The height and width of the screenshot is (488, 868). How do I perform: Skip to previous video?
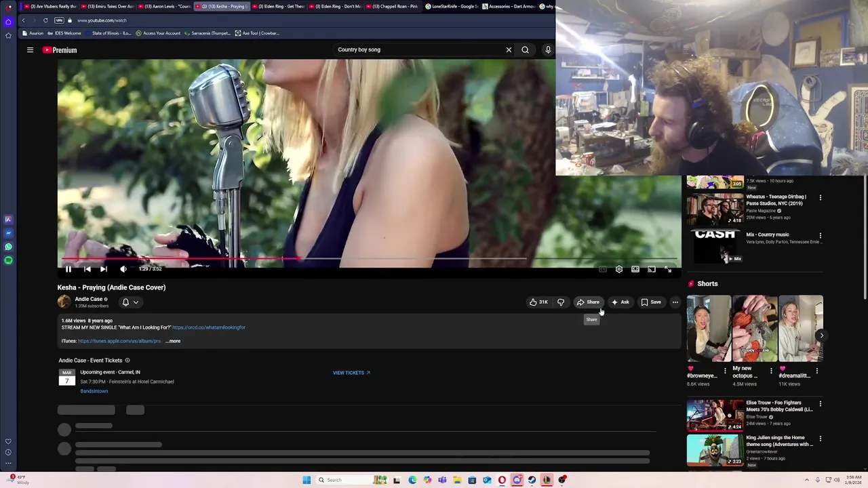coord(87,269)
